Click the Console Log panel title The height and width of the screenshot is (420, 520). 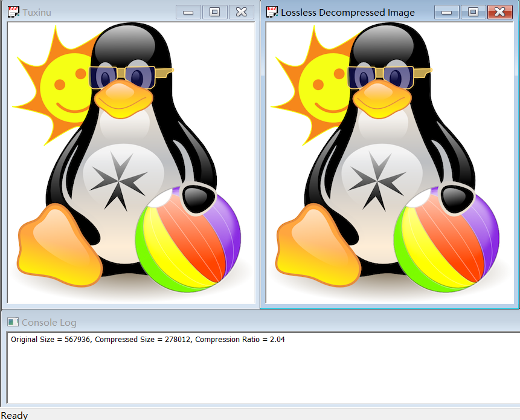pos(49,323)
